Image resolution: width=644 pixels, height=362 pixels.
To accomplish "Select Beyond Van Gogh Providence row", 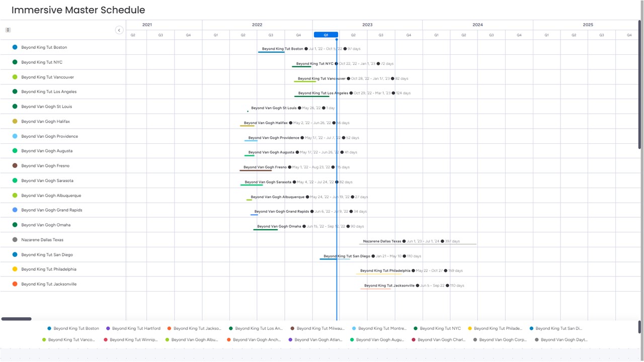I will coord(63,136).
